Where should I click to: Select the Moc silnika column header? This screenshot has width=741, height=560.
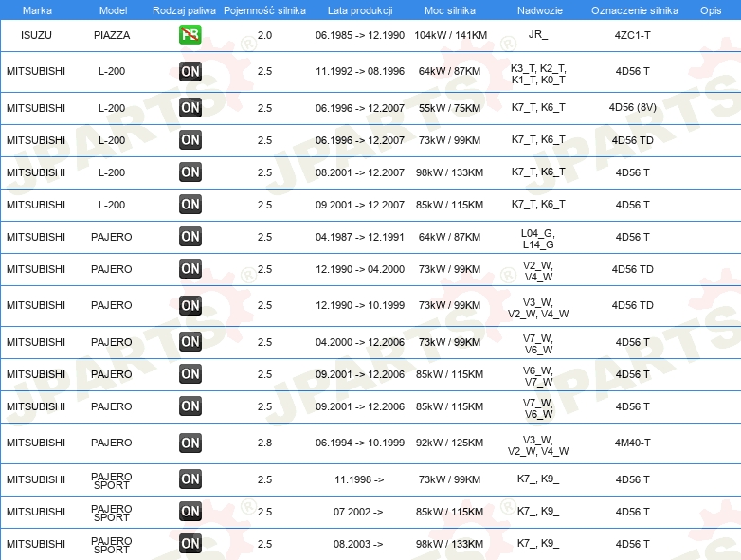(450, 10)
